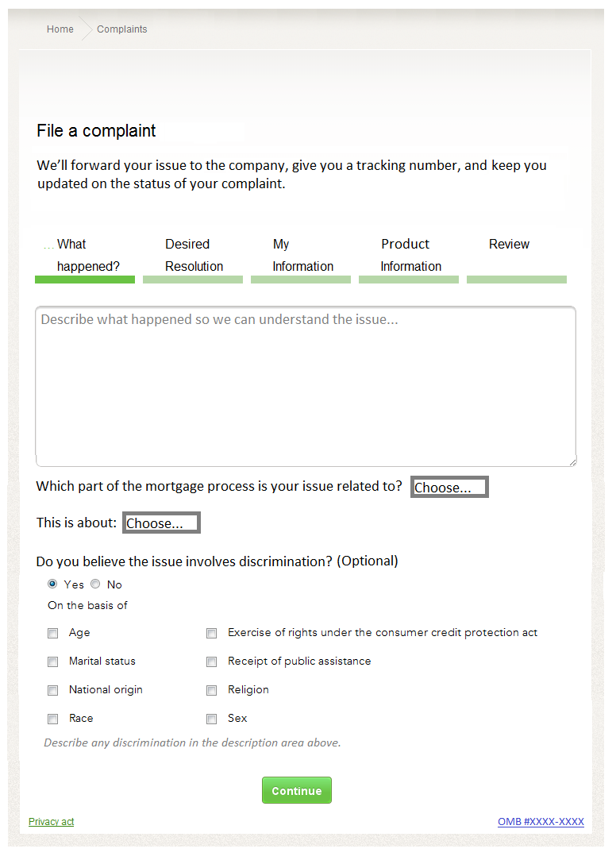This screenshot has width=616, height=864.
Task: Go to the Desired Resolution step
Action: (194, 256)
